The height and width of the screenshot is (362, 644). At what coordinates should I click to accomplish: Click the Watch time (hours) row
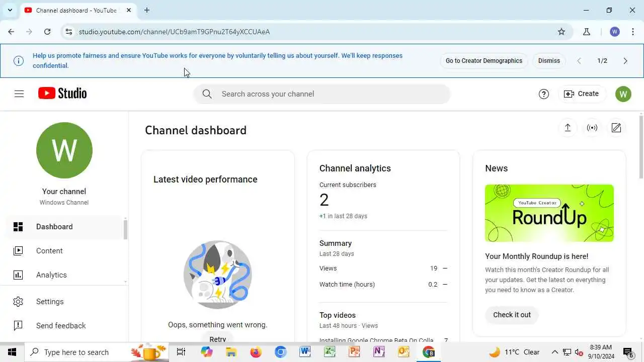(383, 285)
